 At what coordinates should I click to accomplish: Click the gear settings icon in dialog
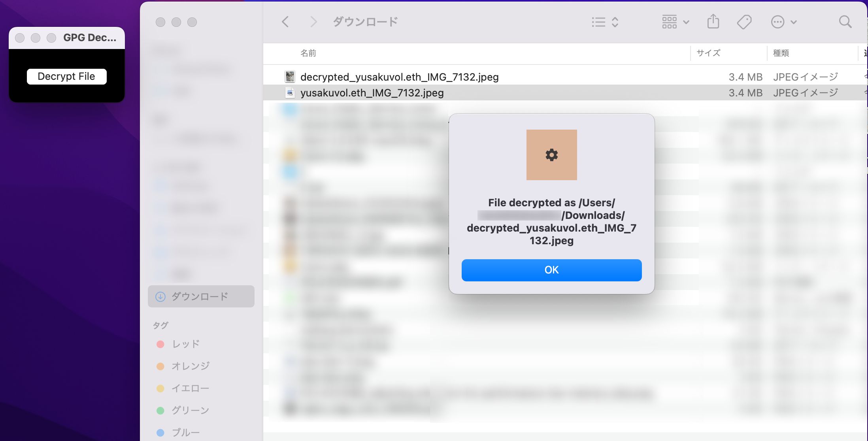(x=551, y=155)
